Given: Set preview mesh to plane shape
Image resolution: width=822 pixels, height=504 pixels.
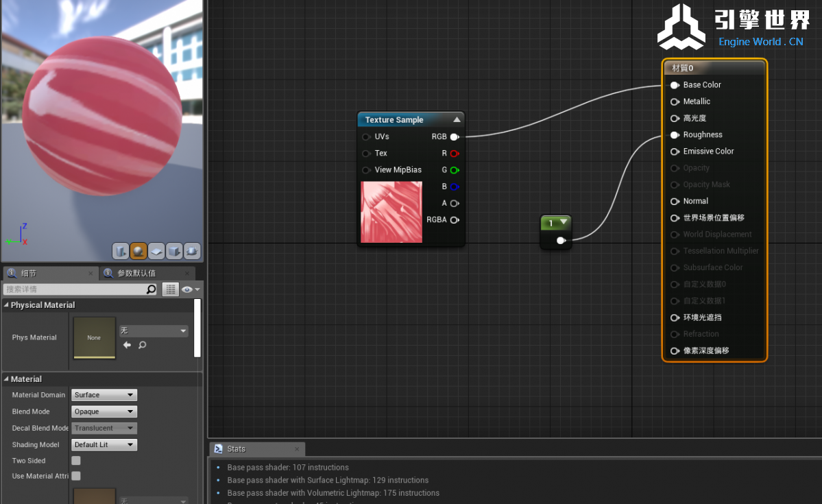Looking at the screenshot, I should pyautogui.click(x=156, y=251).
